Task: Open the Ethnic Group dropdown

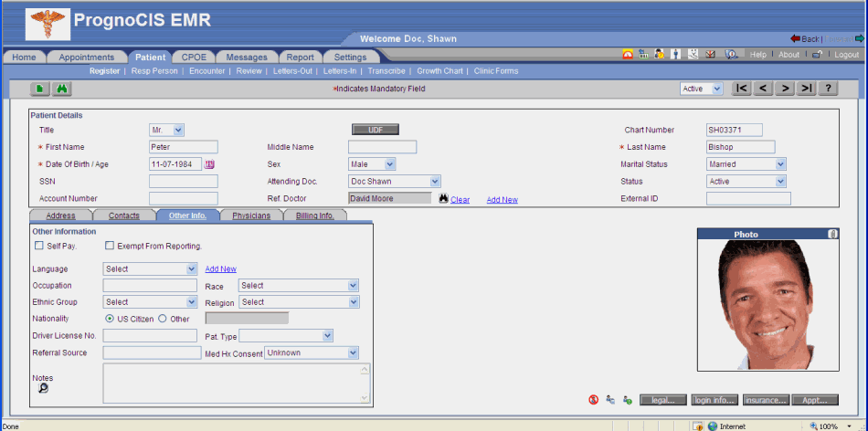Action: [x=150, y=302]
